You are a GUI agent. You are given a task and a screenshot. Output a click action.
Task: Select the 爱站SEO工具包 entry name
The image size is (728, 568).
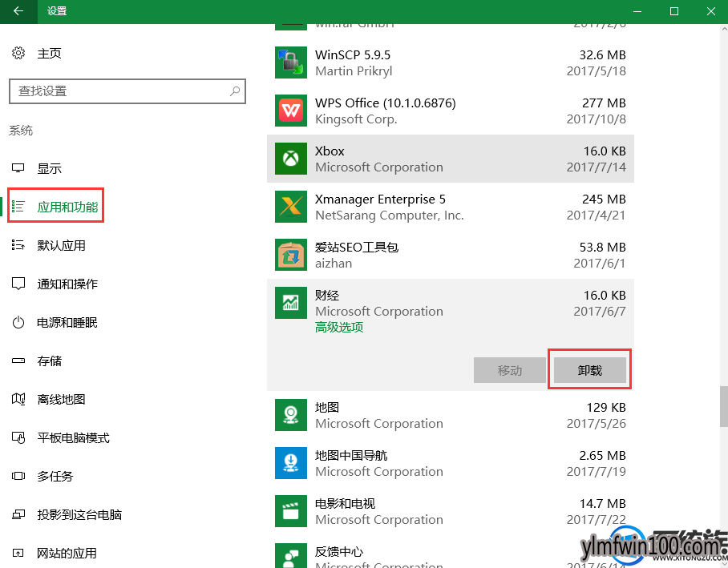coord(357,248)
